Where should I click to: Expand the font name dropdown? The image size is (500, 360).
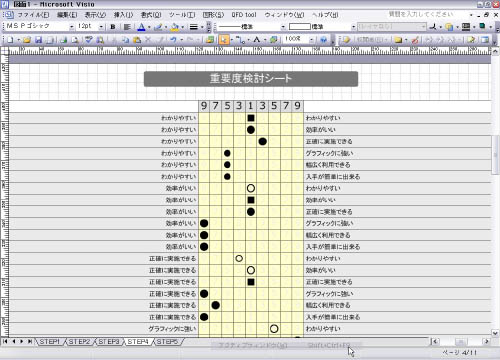[71, 27]
